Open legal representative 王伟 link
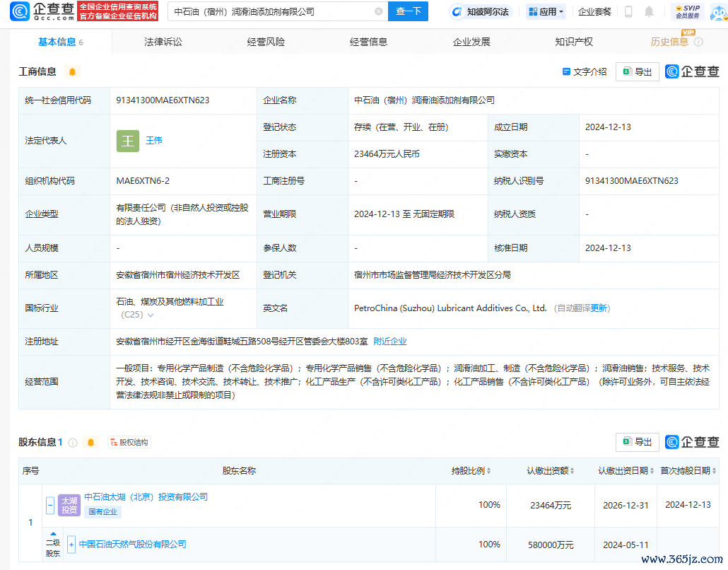This screenshot has height=570, width=728. 153,140
